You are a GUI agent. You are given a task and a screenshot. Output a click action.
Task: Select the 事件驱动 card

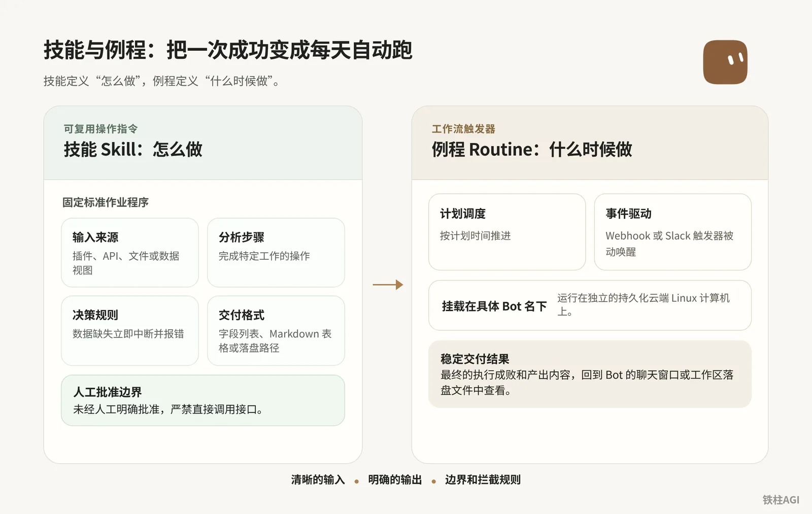tap(673, 232)
